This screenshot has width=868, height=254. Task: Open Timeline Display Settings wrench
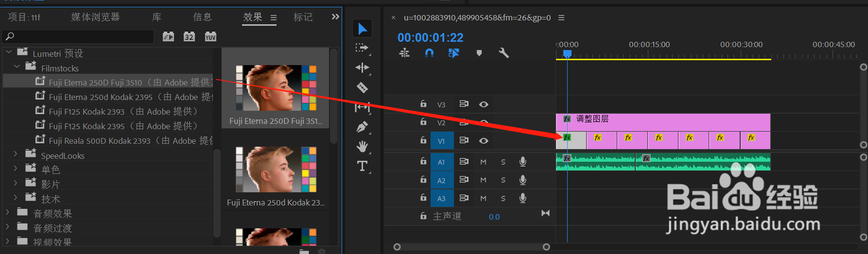tap(503, 53)
